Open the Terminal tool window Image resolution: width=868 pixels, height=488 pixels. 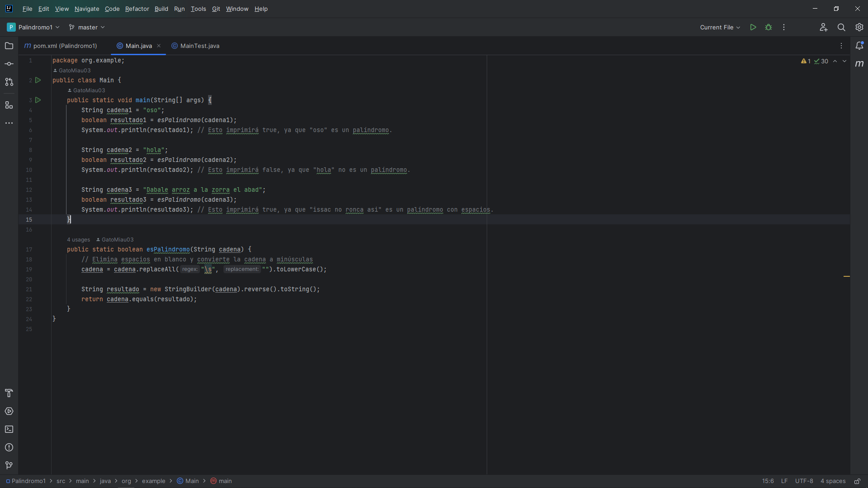9,429
